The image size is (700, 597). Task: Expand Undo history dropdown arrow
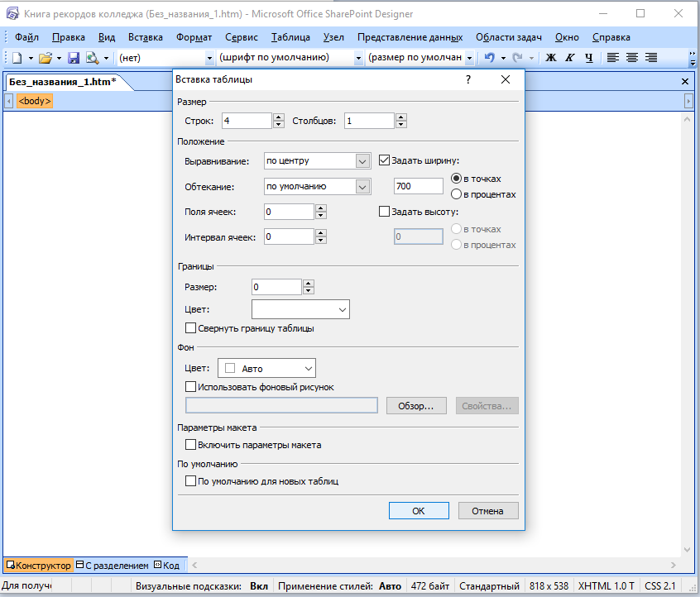(x=503, y=58)
